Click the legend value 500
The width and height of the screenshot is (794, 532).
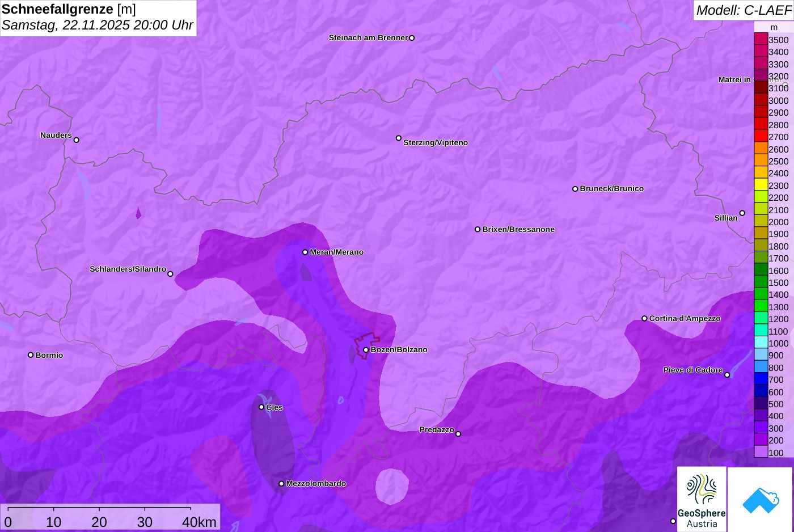[776, 404]
